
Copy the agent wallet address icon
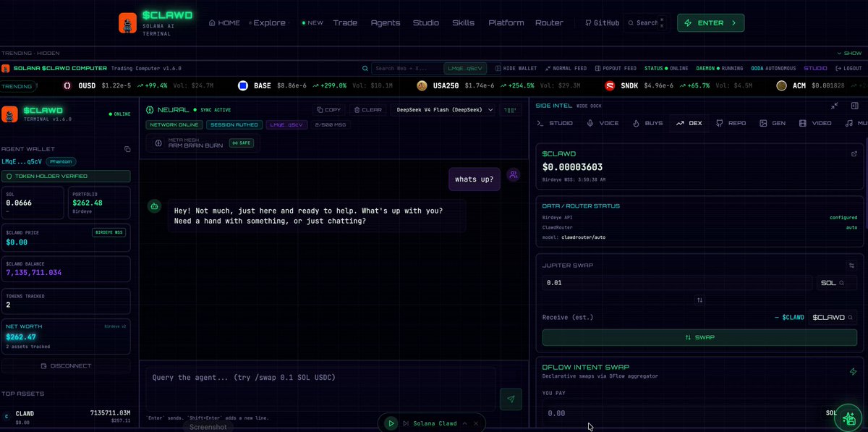pyautogui.click(x=127, y=149)
